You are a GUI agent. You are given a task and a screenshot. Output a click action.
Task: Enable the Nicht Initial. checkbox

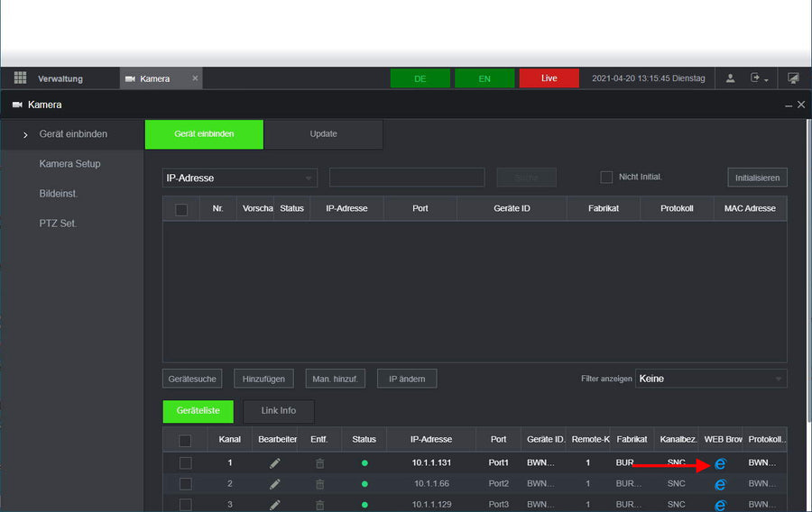pyautogui.click(x=606, y=178)
